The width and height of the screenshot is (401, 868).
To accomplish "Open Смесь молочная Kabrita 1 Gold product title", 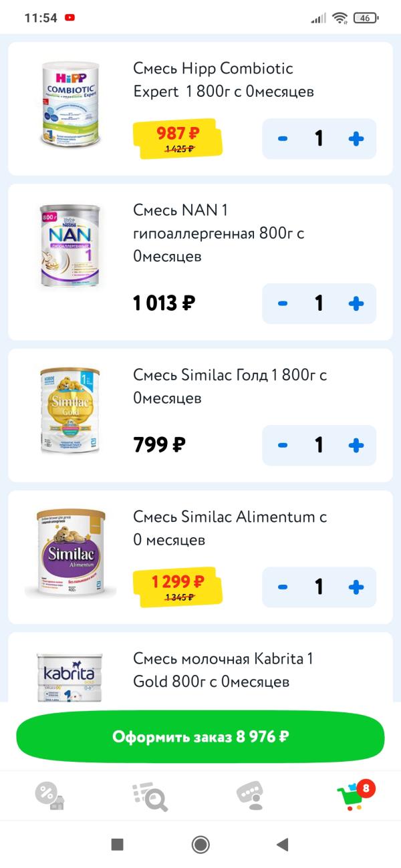I will click(x=223, y=670).
